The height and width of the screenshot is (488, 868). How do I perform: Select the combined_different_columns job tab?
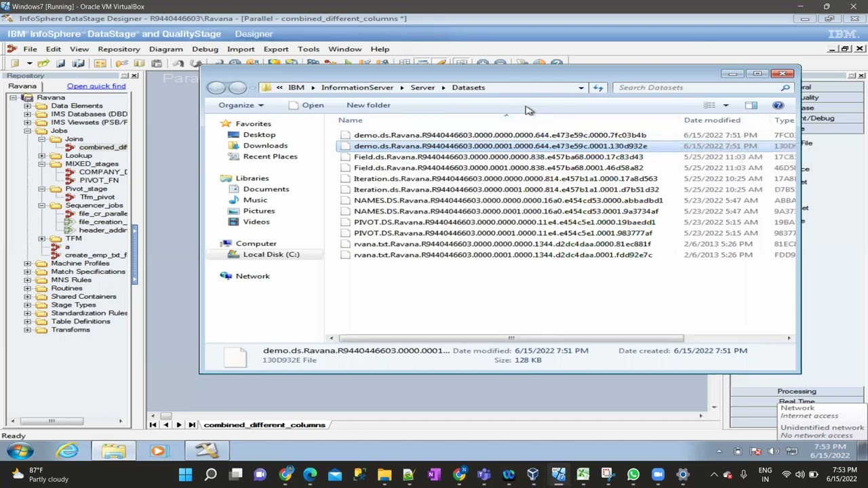point(264,425)
